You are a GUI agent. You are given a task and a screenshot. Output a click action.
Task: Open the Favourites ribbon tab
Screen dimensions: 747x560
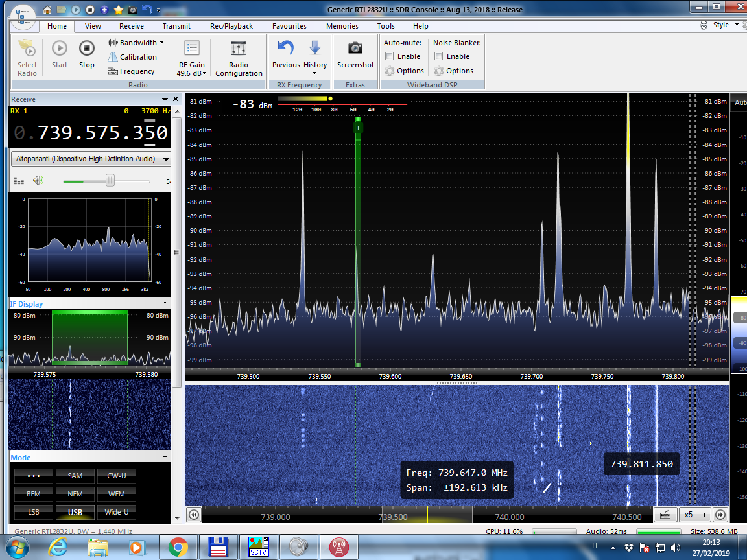tap(289, 26)
